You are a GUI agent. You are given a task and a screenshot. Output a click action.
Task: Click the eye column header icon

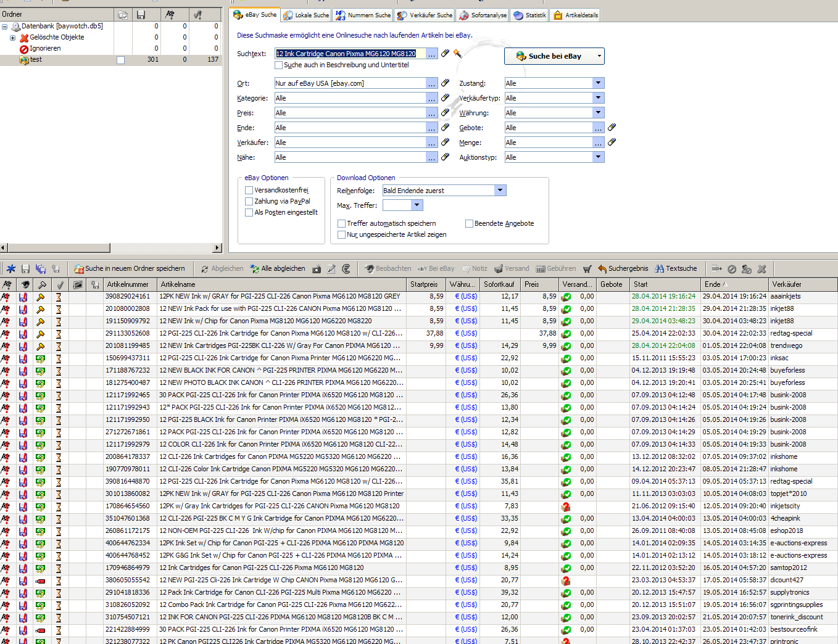(x=25, y=284)
